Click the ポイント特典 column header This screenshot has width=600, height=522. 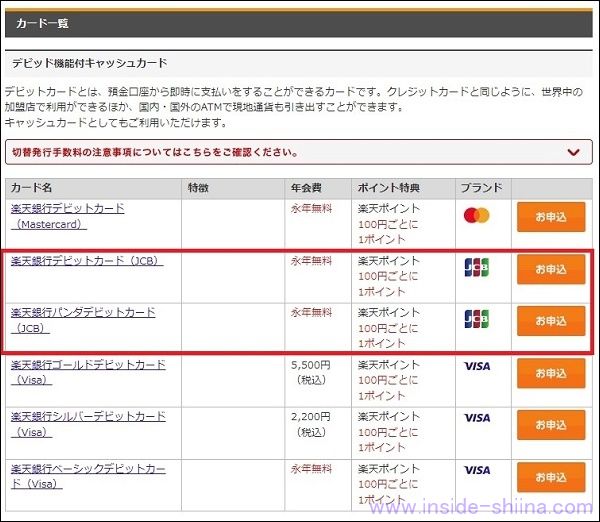(403, 188)
